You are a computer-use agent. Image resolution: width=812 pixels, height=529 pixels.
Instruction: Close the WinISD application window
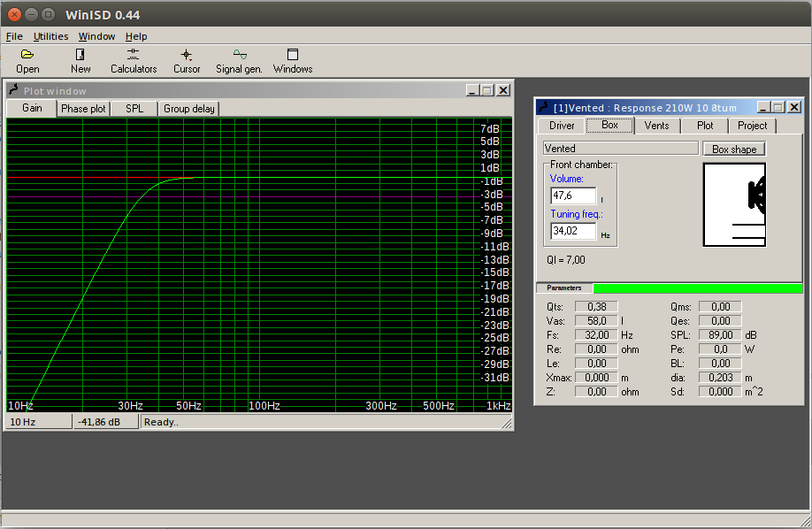pyautogui.click(x=14, y=14)
